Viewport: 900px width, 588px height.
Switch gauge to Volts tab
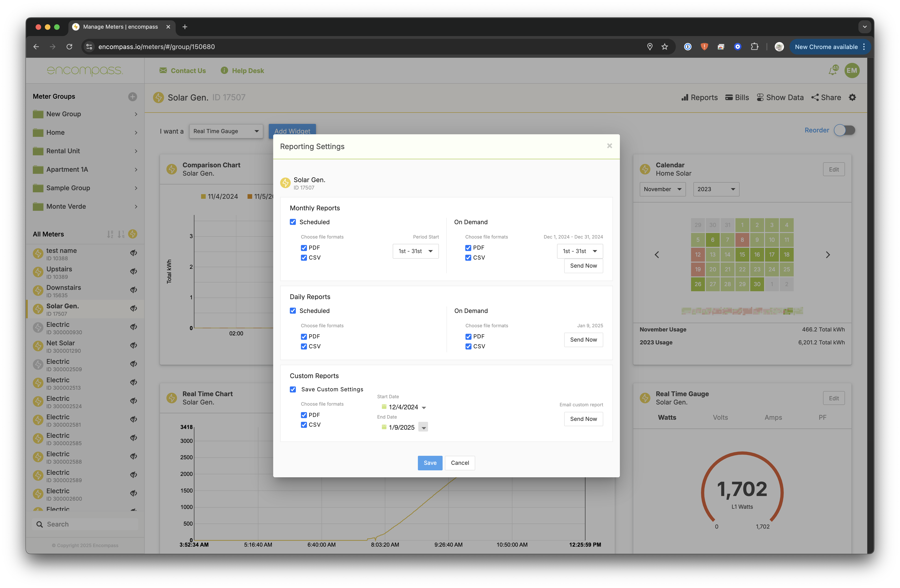[x=720, y=417]
